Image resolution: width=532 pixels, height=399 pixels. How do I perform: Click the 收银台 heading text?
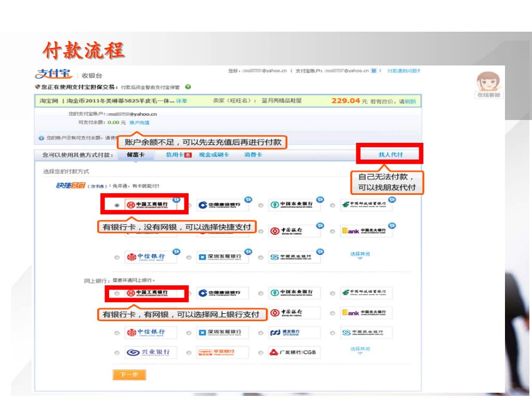(91, 75)
